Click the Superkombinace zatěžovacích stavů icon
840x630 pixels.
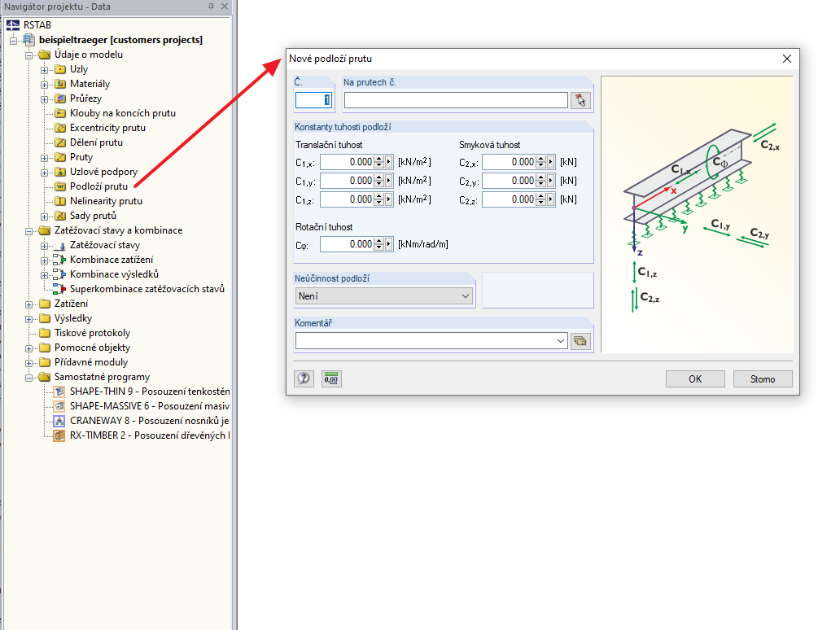click(59, 289)
